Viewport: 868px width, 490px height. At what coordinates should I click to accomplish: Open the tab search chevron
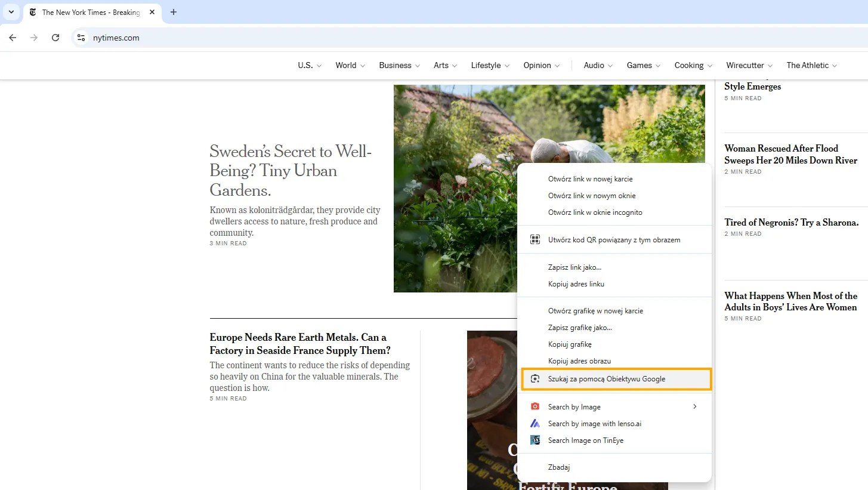pos(11,12)
